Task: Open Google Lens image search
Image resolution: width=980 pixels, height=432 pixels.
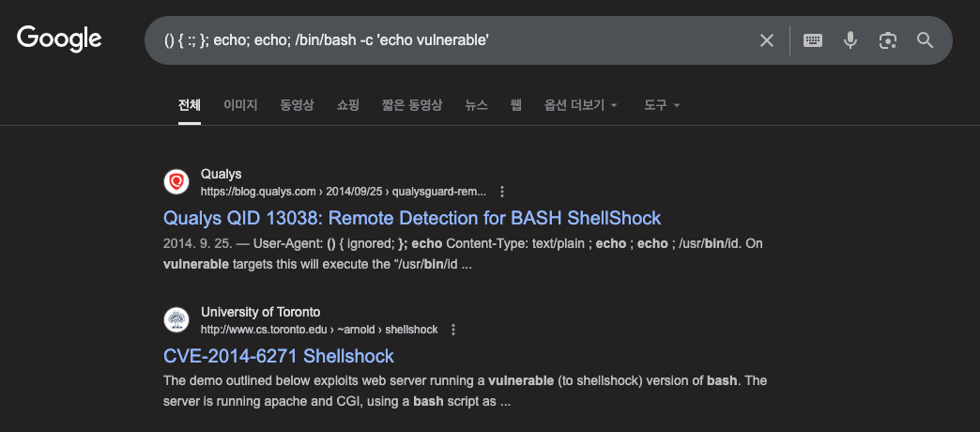Action: tap(887, 40)
